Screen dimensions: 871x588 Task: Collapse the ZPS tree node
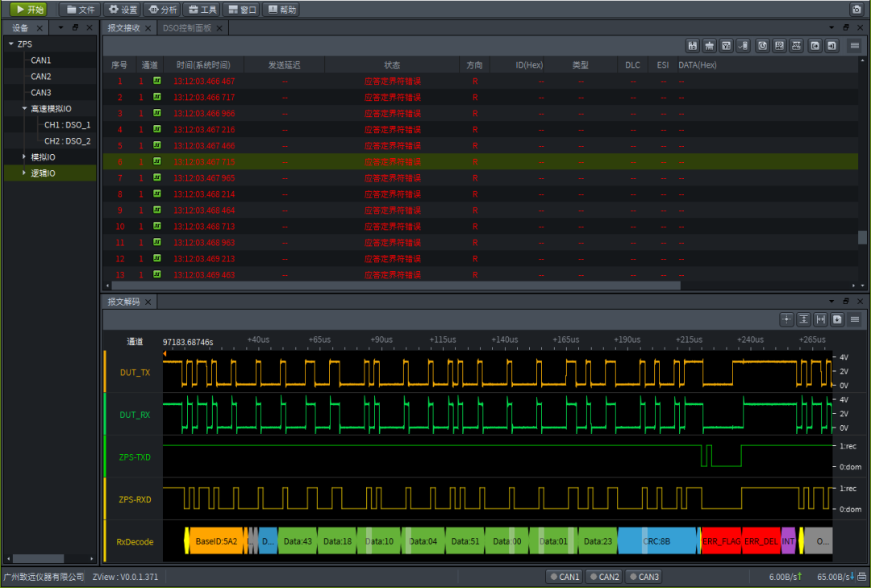11,44
